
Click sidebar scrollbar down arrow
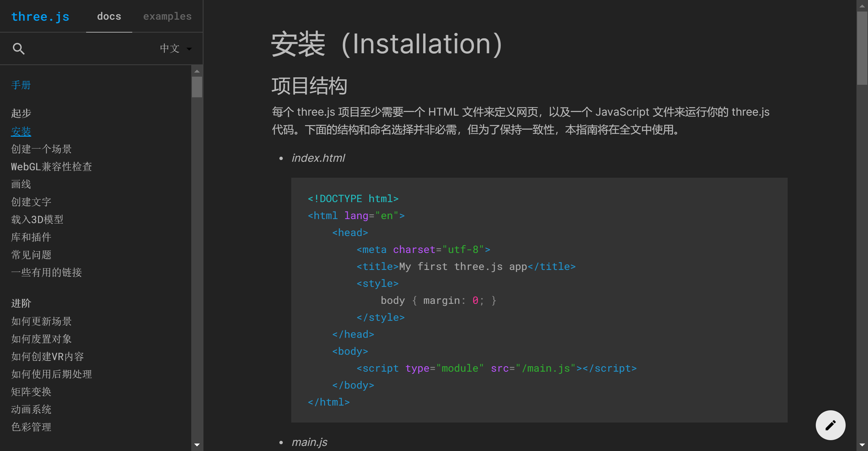197,445
